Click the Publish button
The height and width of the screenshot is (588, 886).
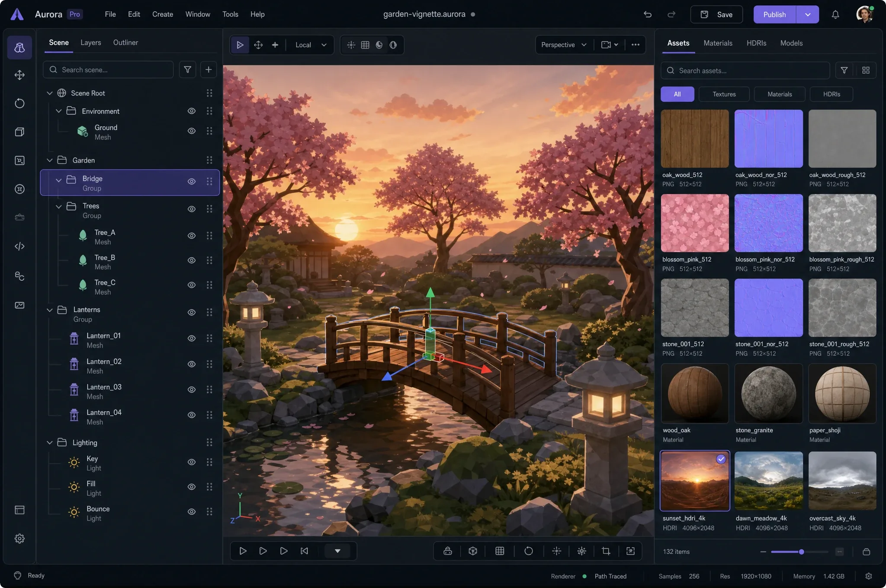774,14
